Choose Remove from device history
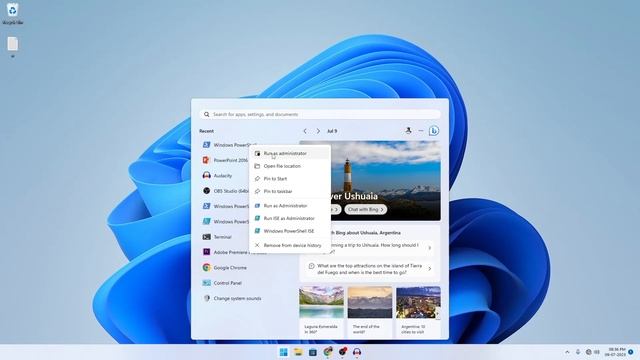This screenshot has width=640, height=360. point(290,245)
